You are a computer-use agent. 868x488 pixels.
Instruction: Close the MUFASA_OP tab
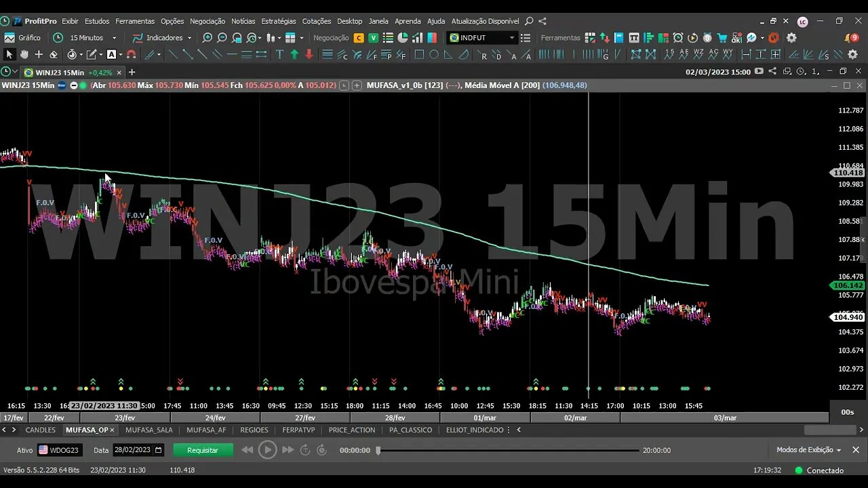coord(113,430)
